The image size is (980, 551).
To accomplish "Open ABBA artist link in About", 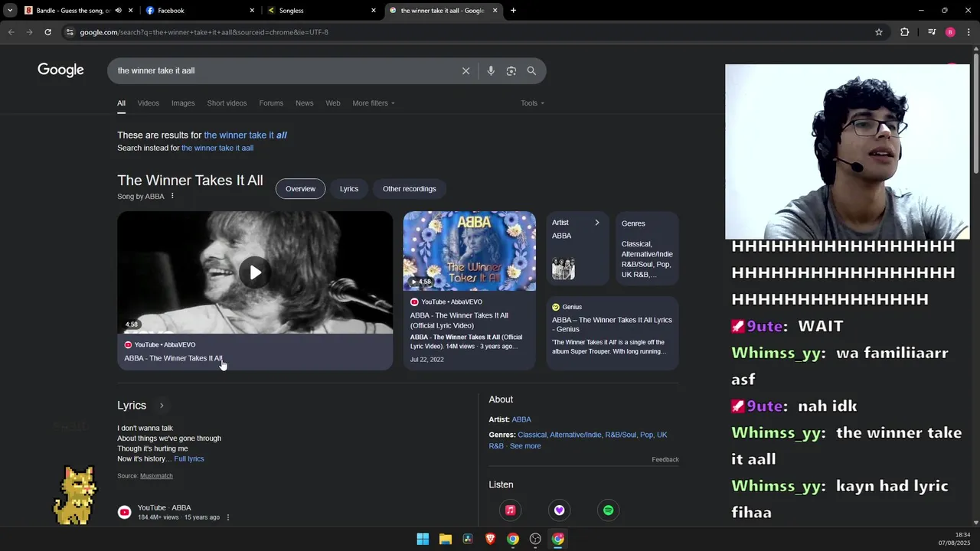I will click(x=521, y=419).
